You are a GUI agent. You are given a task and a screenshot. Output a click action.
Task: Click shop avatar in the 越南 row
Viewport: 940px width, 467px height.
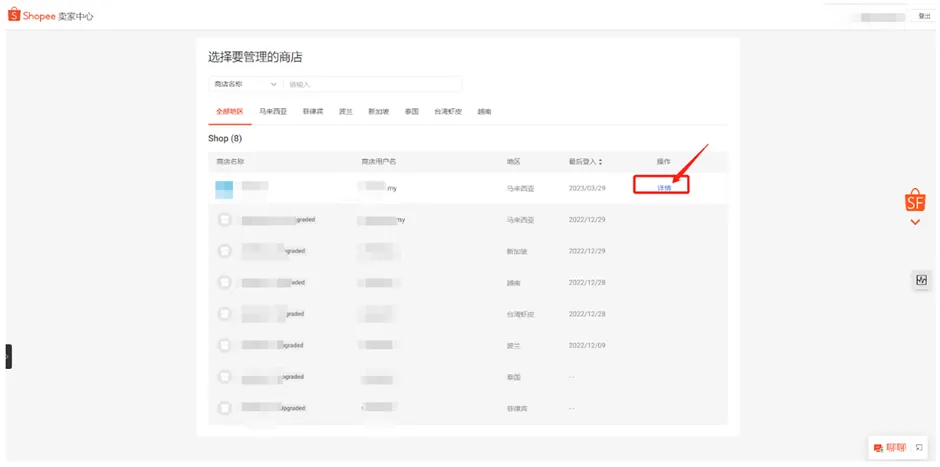click(225, 282)
